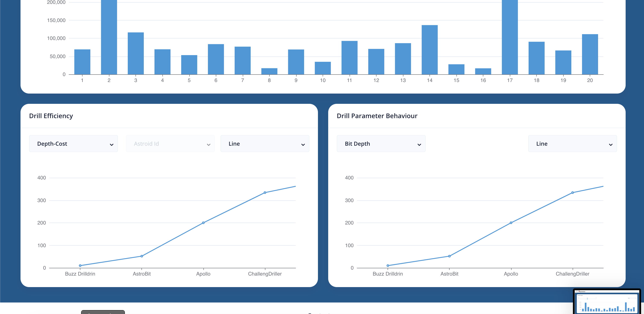Screen dimensions: 644x314
Task: Click AstroBit data point in Drill Parameter Behaviour chart
Action: click(449, 256)
